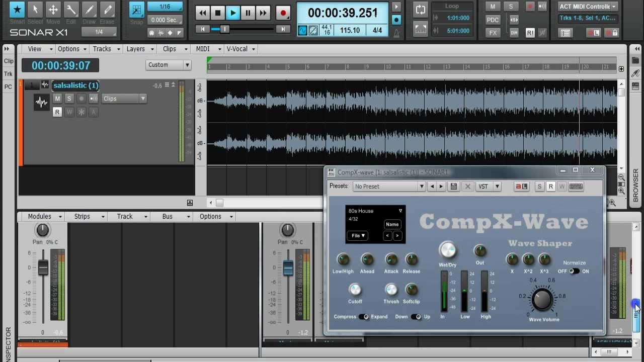Click the blue position slider under transport

tap(225, 30)
